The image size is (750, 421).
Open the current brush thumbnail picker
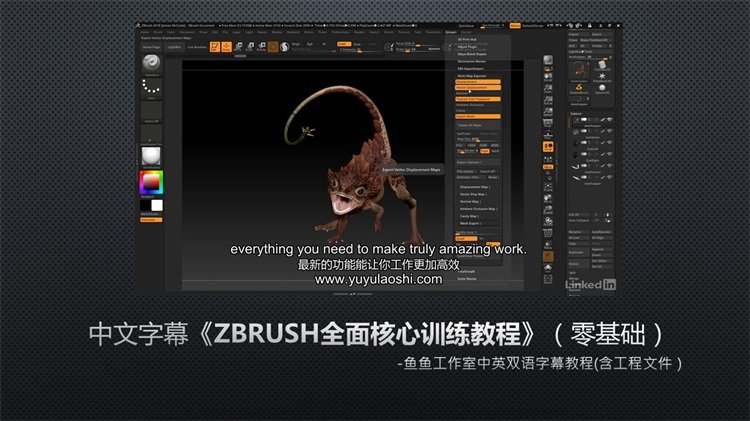(x=151, y=63)
